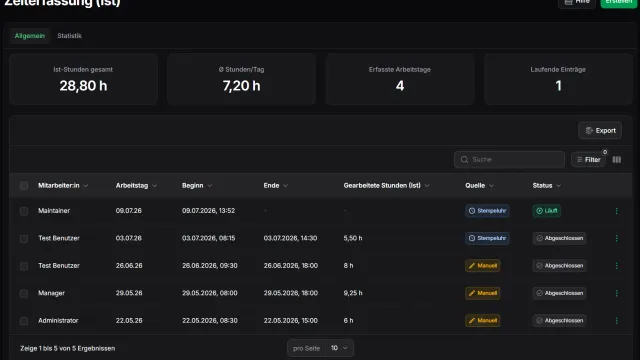Open the Filter button
Image resolution: width=640 pixels, height=360 pixels.
click(x=588, y=160)
